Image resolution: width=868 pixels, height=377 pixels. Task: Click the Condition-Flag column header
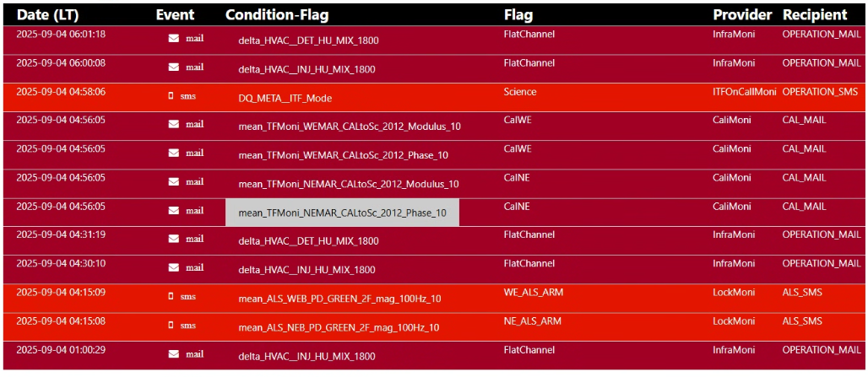click(277, 14)
